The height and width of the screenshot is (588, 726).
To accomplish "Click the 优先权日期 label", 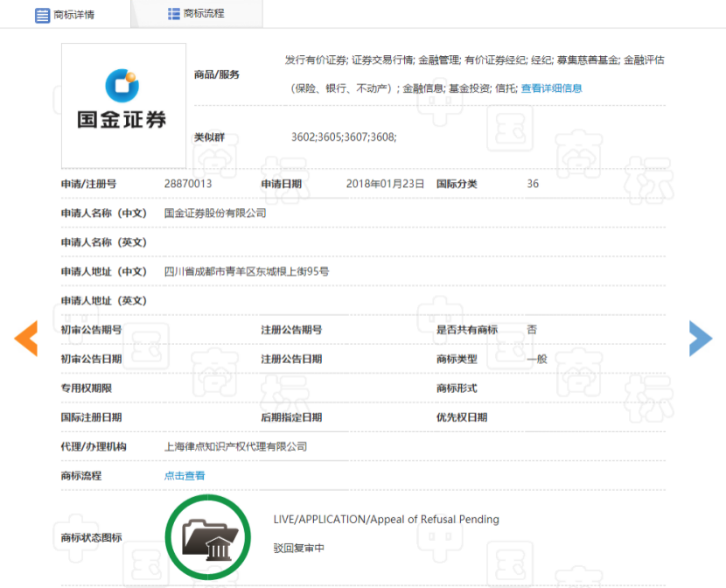I will 462,417.
